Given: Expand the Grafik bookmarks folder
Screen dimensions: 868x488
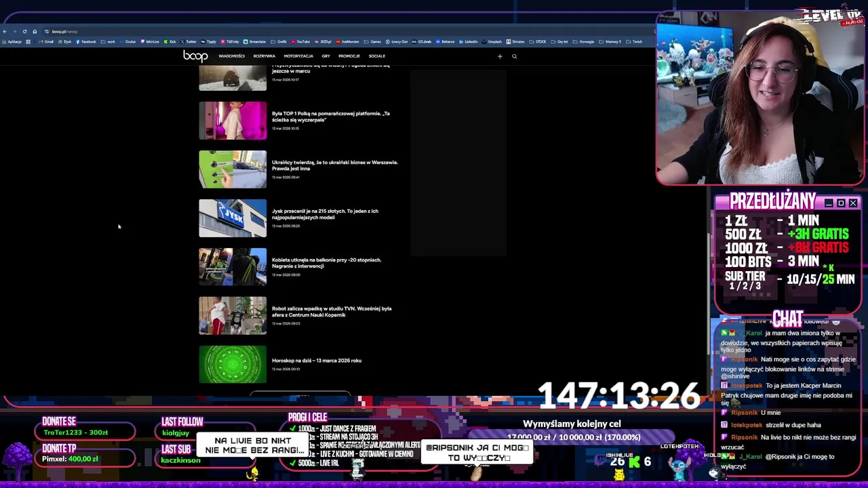Looking at the screenshot, I should (279, 42).
